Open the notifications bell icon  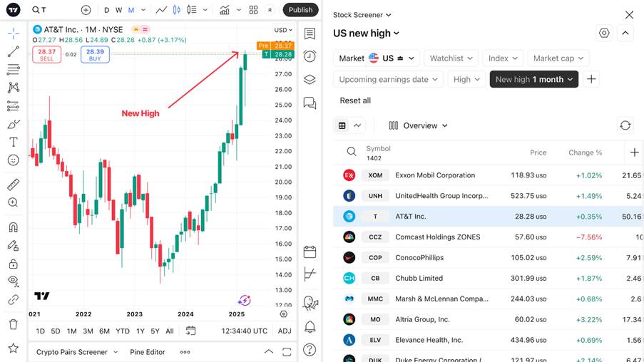click(x=310, y=327)
